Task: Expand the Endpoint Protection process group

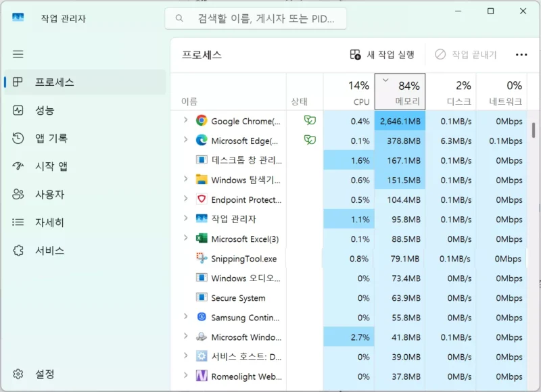Action: tap(185, 199)
